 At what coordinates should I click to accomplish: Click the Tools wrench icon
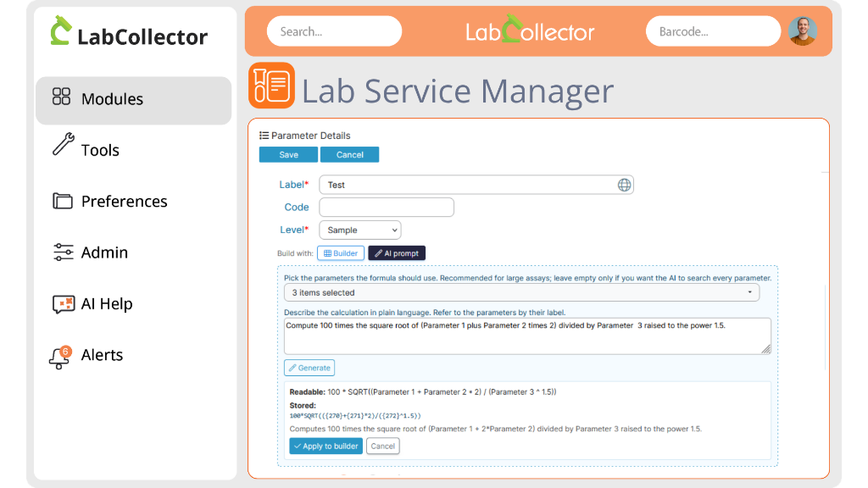click(63, 144)
